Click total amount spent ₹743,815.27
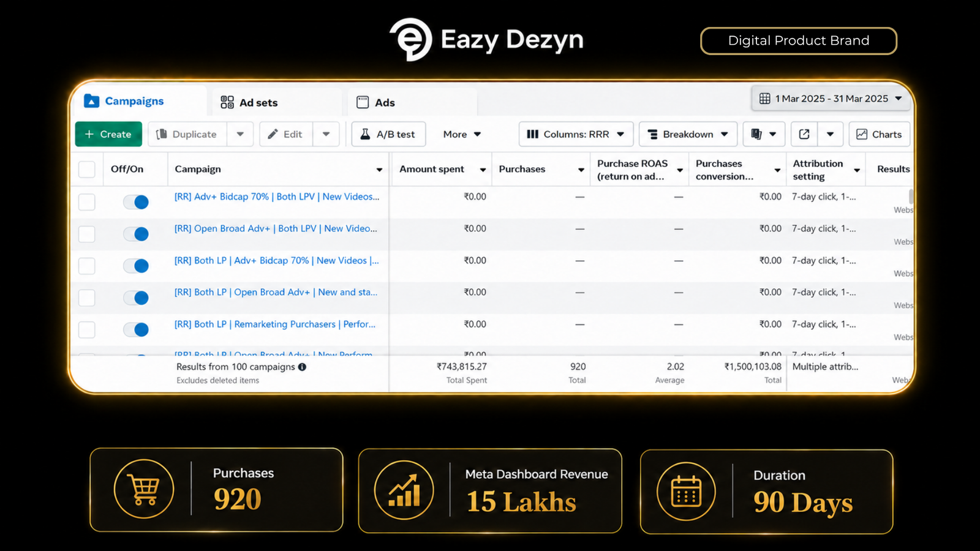 462,367
